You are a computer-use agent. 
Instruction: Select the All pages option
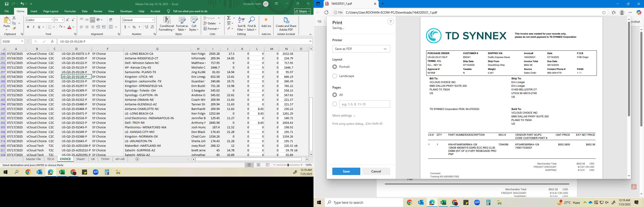point(334,95)
